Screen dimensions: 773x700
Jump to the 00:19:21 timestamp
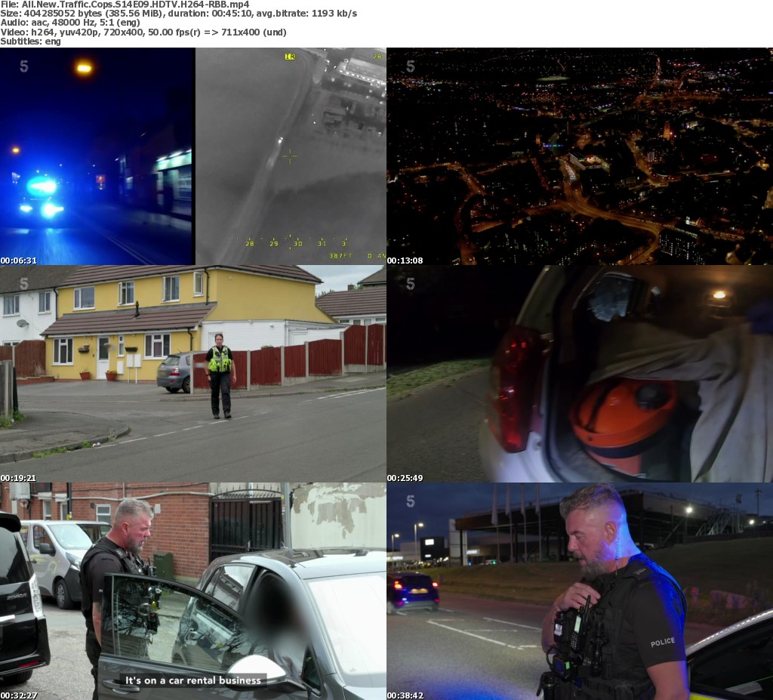click(x=19, y=477)
